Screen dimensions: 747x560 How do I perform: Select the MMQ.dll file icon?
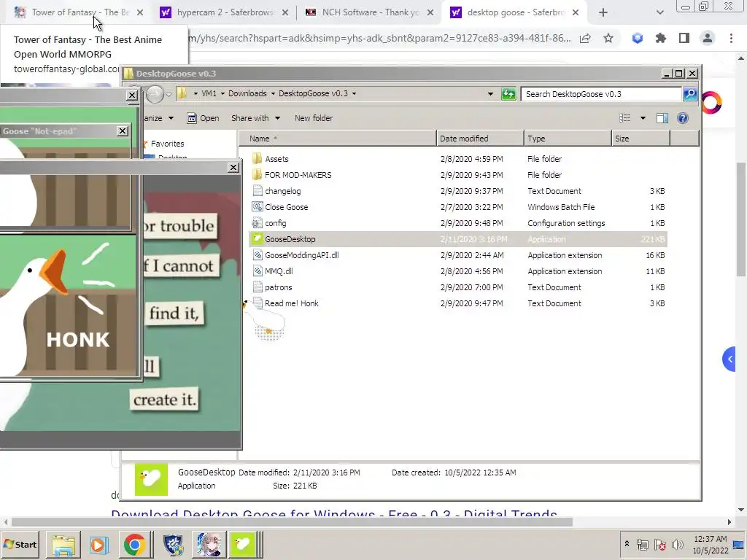tap(258, 271)
